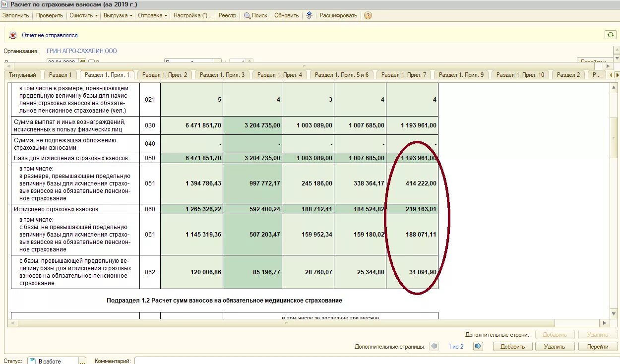Viewport: 620px width, 364px height.
Task: Select cell 188 071,11 in row 061
Action: (412, 235)
